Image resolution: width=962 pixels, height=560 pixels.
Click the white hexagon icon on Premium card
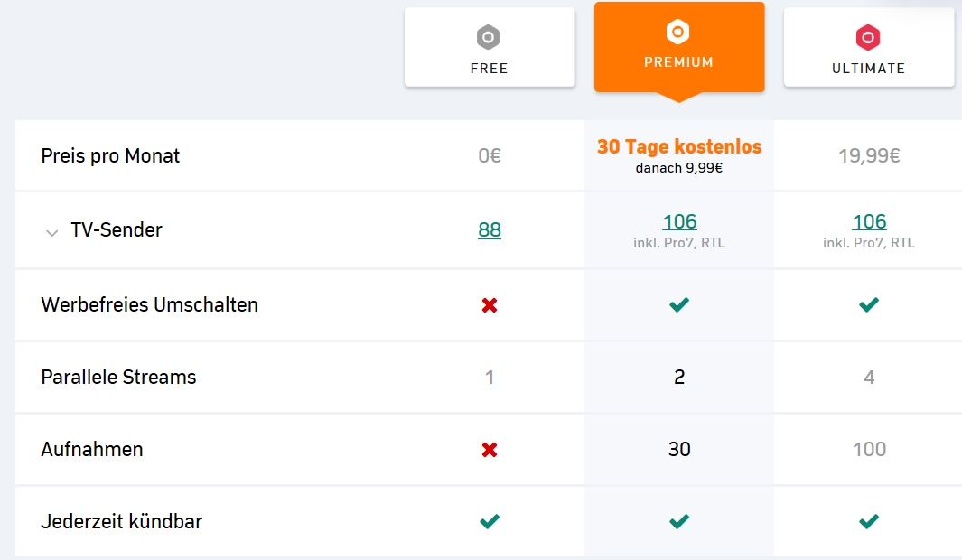pos(678,32)
